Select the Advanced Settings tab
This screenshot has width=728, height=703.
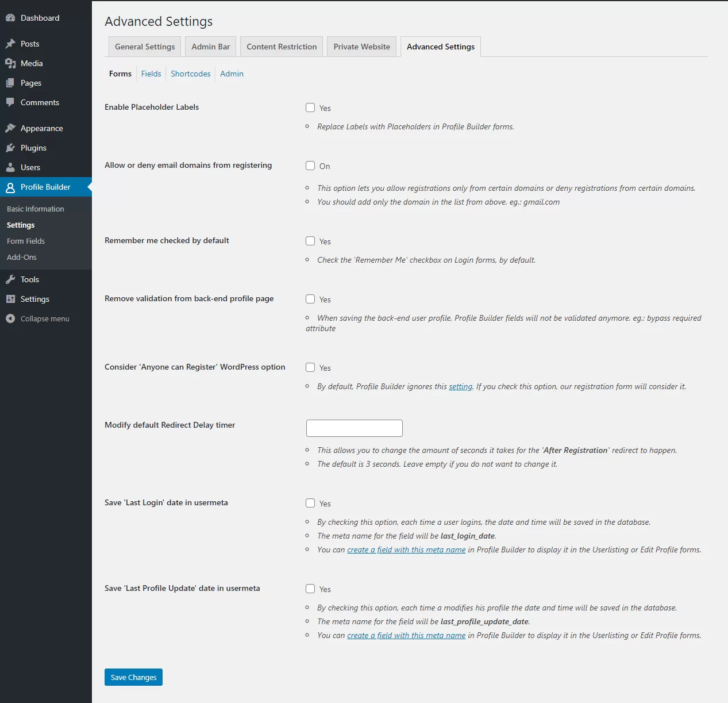pyautogui.click(x=441, y=47)
